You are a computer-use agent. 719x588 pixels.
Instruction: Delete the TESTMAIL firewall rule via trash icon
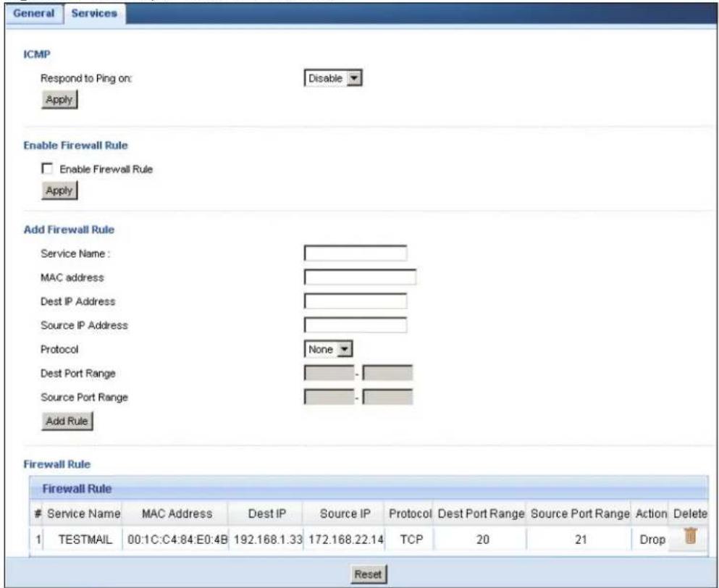[691, 536]
